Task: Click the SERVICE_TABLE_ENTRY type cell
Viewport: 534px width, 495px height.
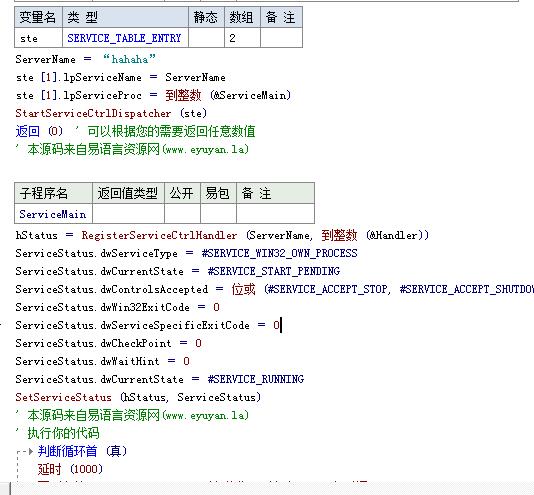Action: pyautogui.click(x=125, y=38)
